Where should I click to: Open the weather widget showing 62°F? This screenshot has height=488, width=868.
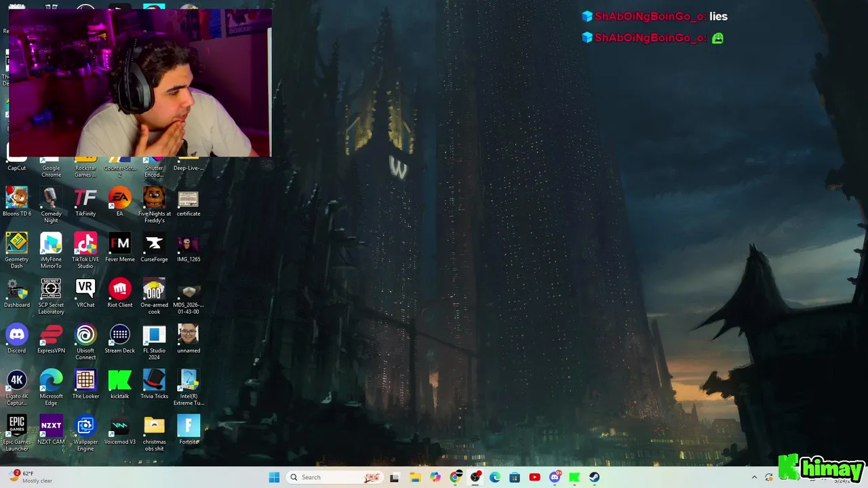tap(31, 477)
